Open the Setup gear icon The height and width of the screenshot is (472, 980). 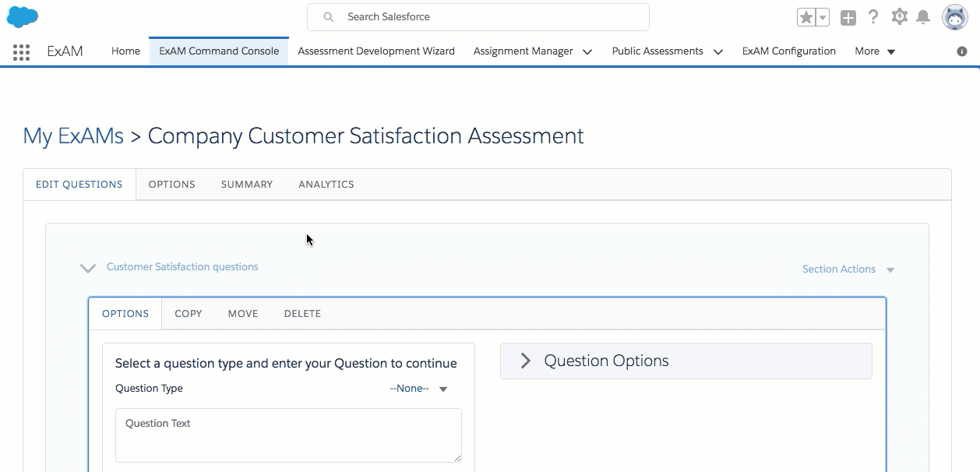900,16
